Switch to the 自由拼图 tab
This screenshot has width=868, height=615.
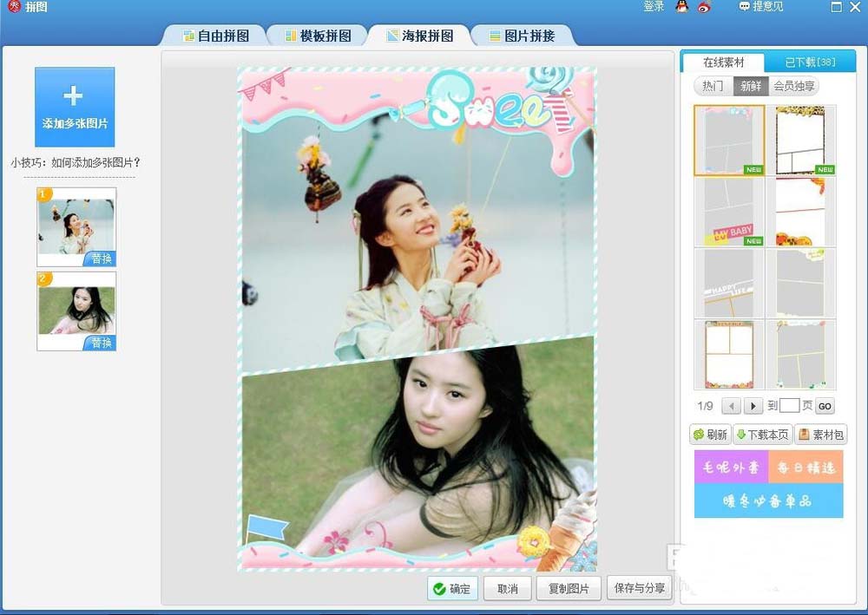[x=216, y=36]
